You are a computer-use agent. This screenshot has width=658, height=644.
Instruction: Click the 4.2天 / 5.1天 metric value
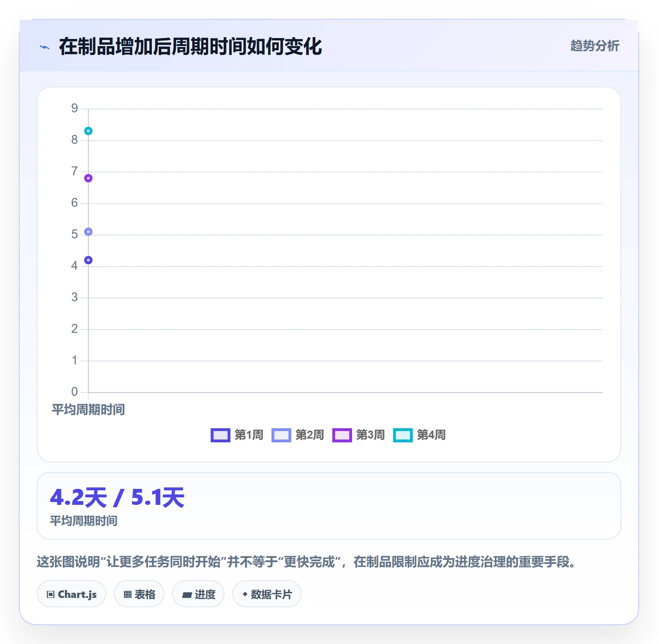[117, 497]
